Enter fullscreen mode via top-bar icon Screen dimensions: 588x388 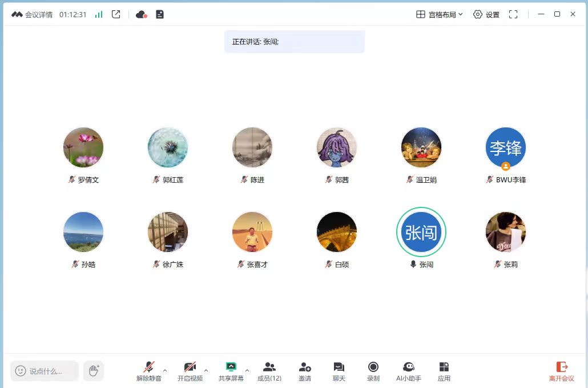coord(513,14)
